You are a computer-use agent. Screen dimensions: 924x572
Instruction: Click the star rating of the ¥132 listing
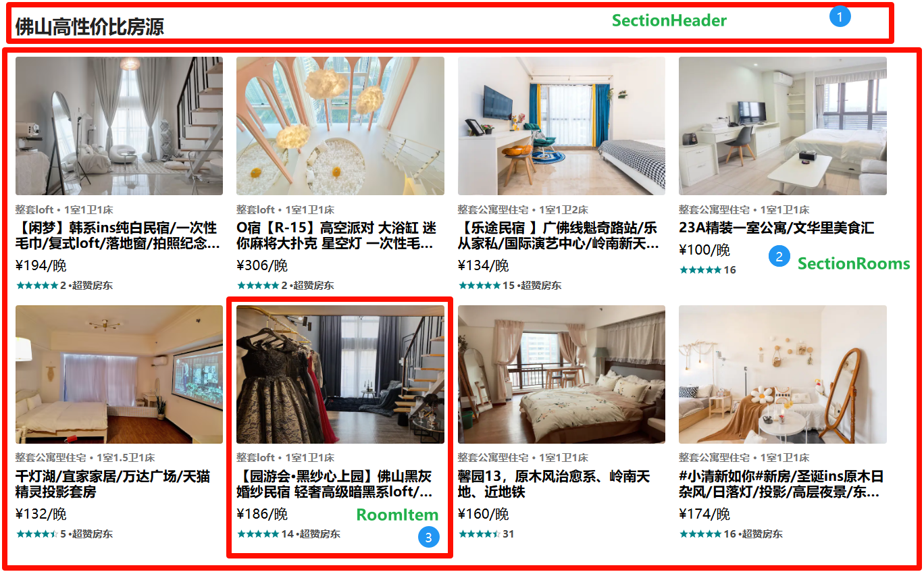[37, 534]
